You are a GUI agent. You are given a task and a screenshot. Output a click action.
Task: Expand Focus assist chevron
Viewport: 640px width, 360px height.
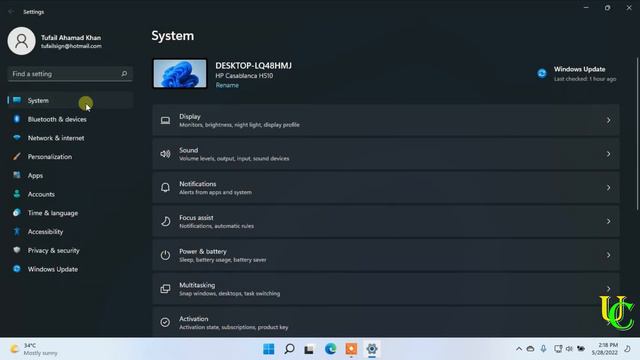(608, 221)
